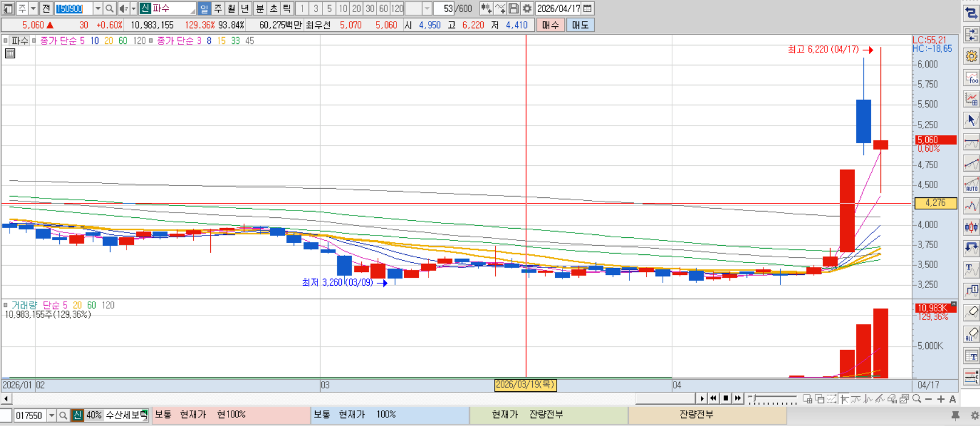The width and height of the screenshot is (980, 426).
Task: Click the tan 잔량전부 tab
Action: 708,415
